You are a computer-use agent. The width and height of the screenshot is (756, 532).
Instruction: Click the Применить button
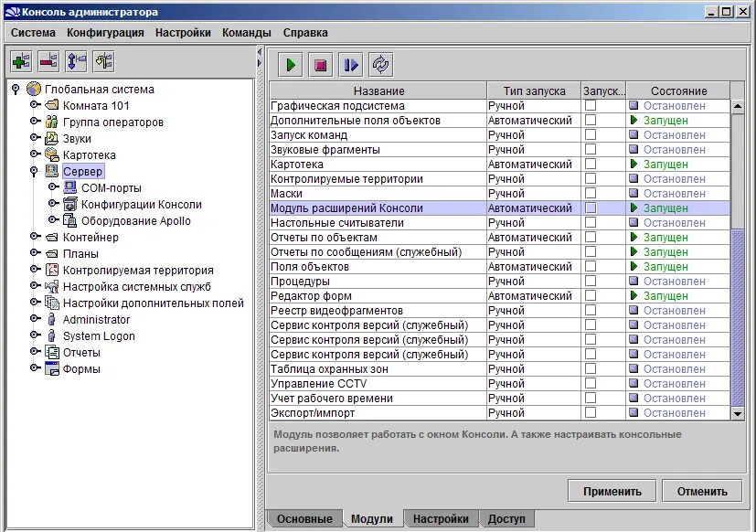[612, 491]
